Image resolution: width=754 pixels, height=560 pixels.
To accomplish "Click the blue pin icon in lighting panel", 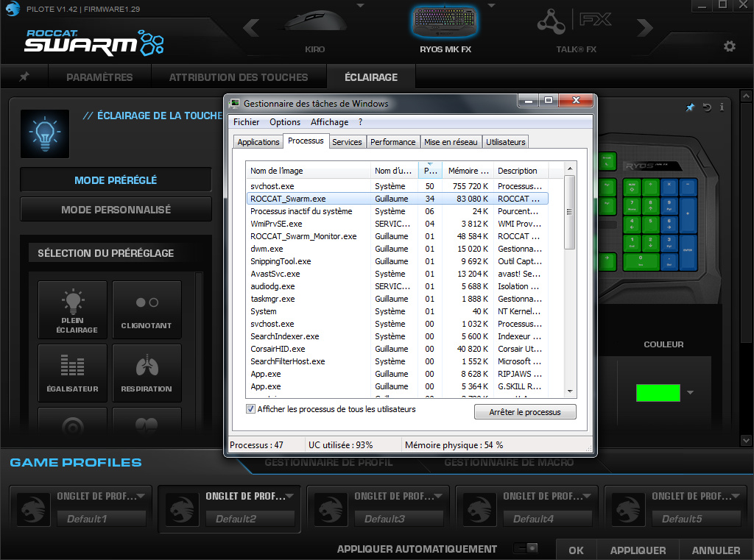I will click(x=690, y=107).
